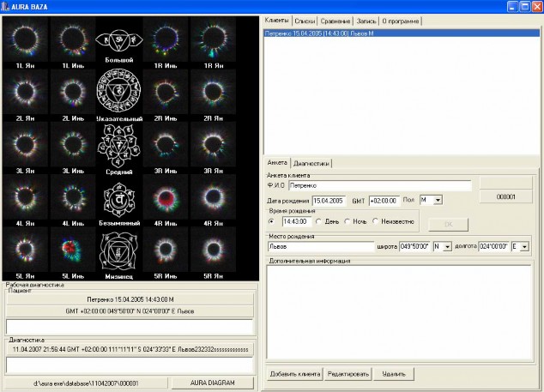Open the 2L Инь aura image
544x392 pixels.
(x=73, y=92)
